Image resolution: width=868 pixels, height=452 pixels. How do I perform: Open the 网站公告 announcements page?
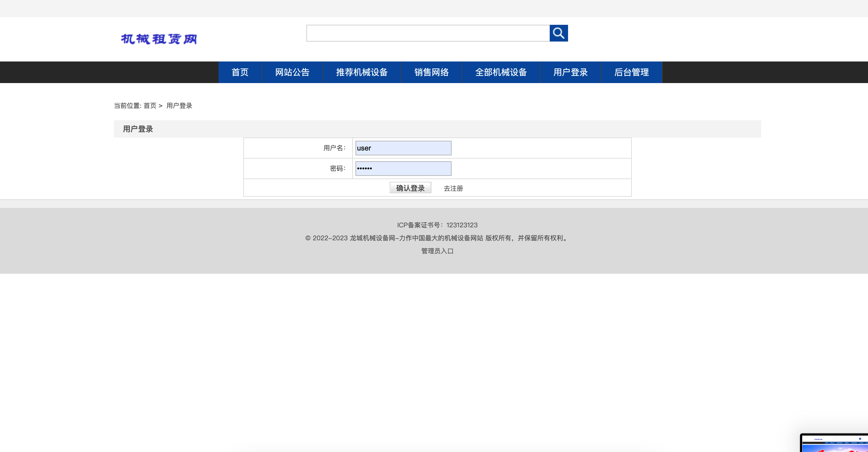pyautogui.click(x=292, y=72)
